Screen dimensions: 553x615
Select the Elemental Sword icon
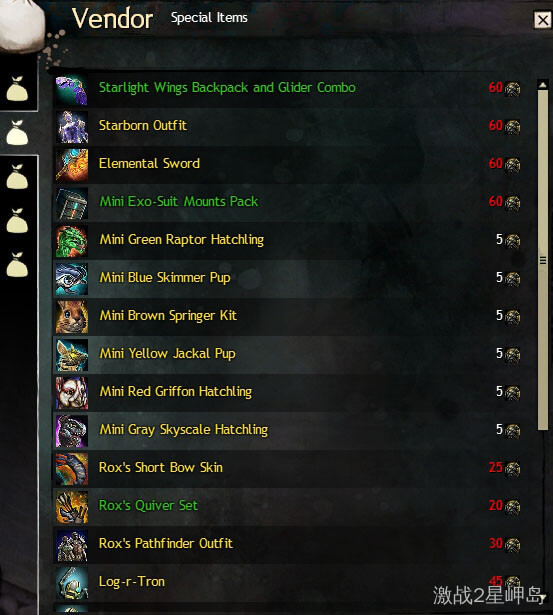coord(72,165)
